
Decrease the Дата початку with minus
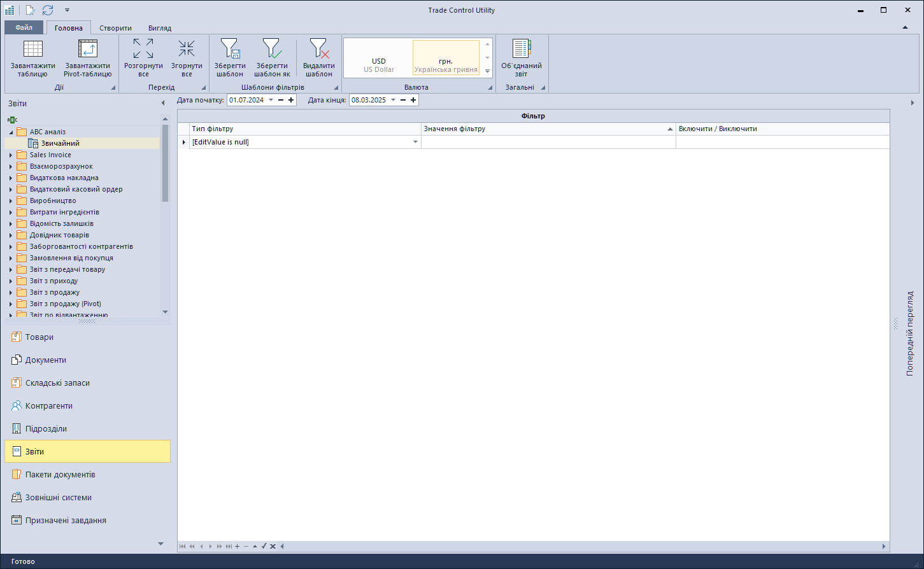coord(281,100)
